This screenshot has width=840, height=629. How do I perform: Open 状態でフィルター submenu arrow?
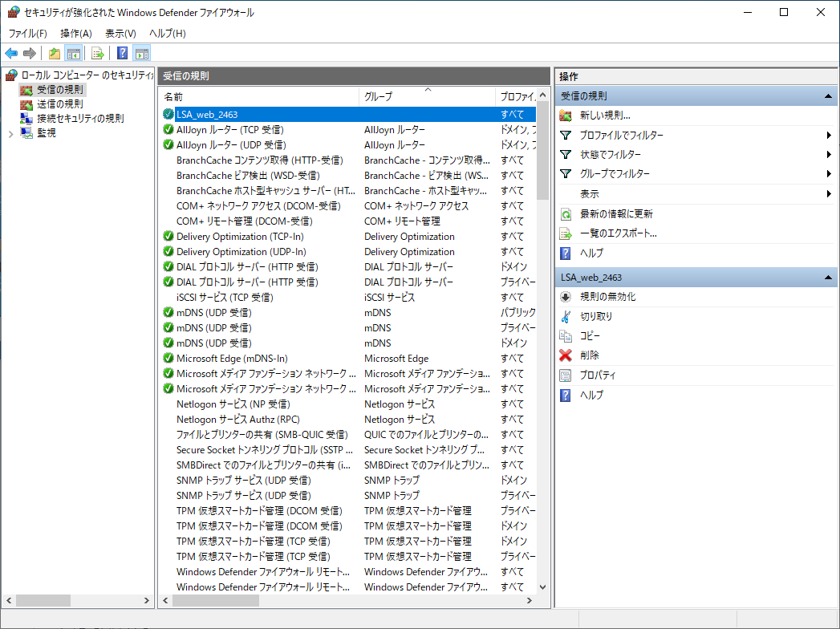pyautogui.click(x=829, y=154)
